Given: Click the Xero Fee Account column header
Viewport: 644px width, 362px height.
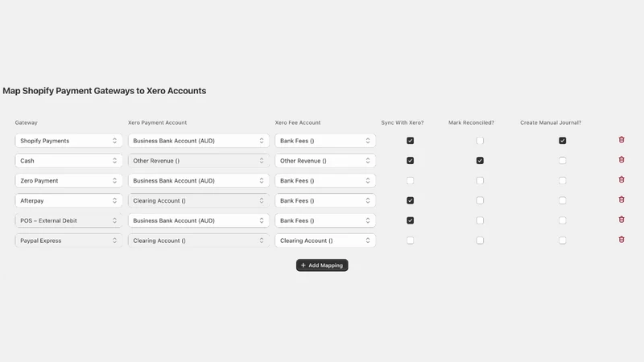Looking at the screenshot, I should coord(298,123).
